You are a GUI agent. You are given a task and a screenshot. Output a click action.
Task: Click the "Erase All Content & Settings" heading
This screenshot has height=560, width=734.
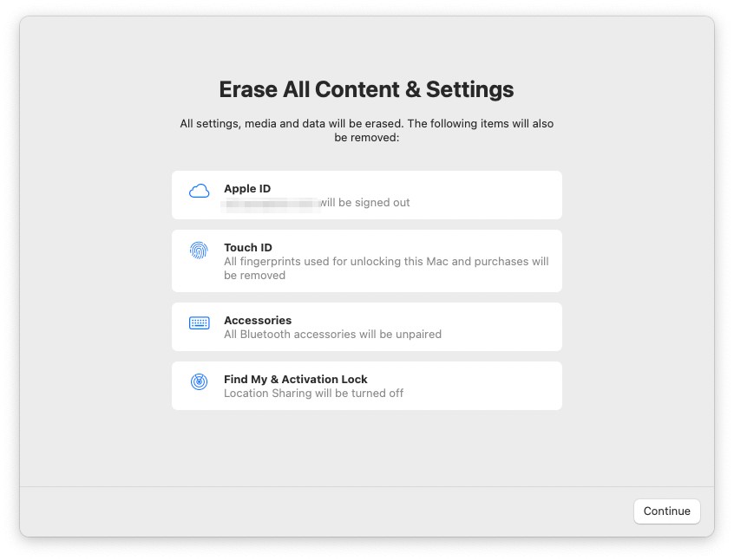366,89
